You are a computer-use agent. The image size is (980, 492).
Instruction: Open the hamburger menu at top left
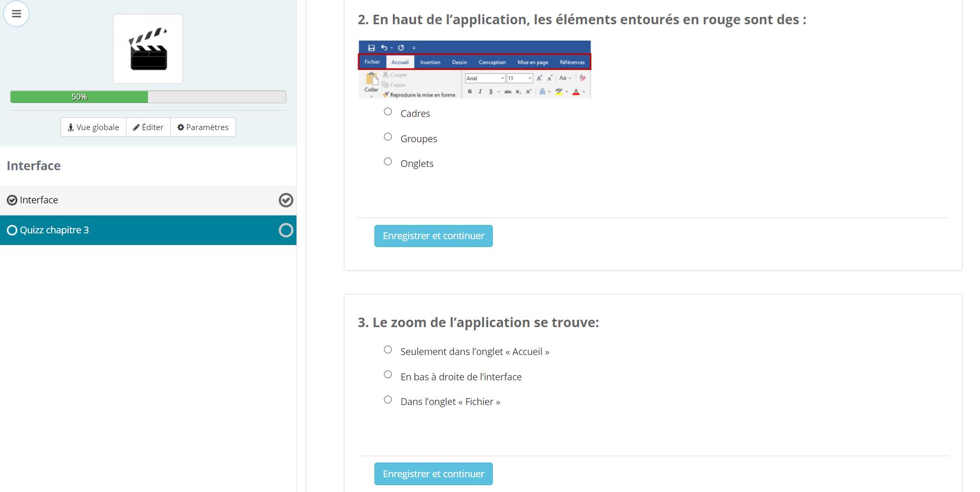point(16,14)
